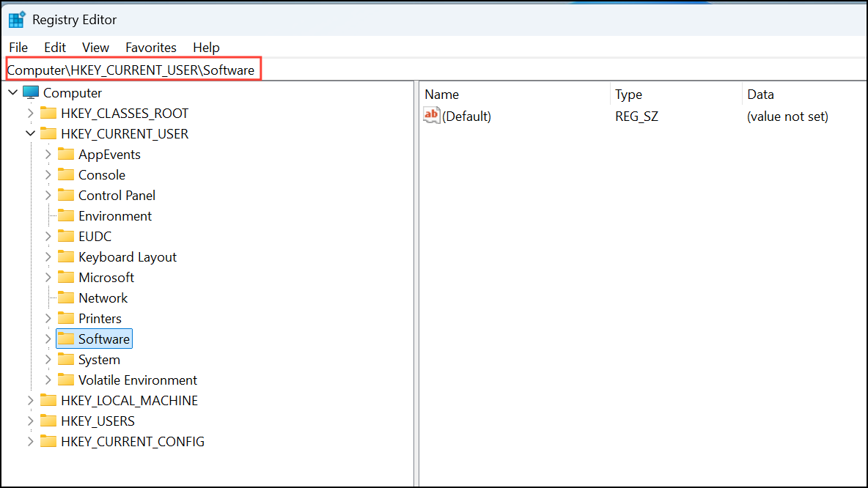Click the HKEY_USERS folder icon
This screenshot has height=488, width=868.
(x=48, y=421)
